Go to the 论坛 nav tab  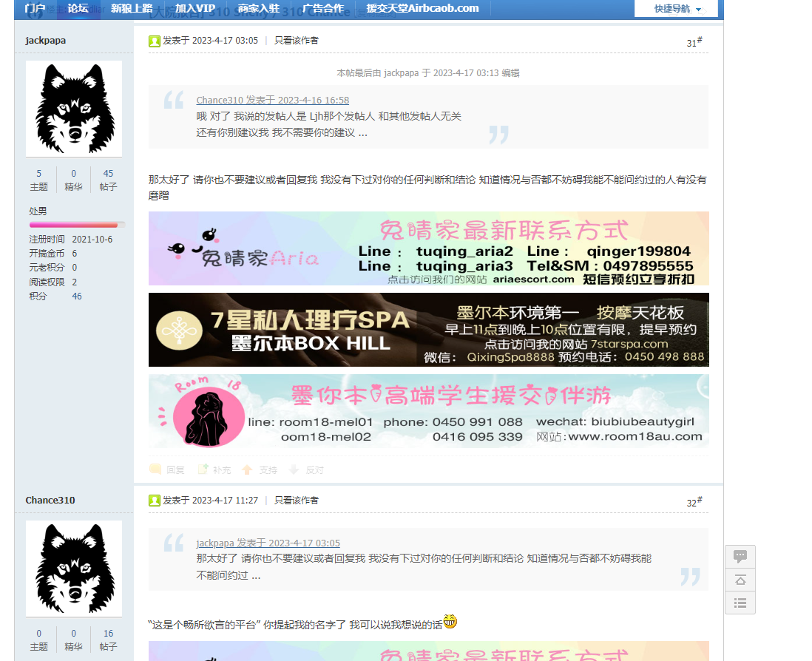point(78,8)
